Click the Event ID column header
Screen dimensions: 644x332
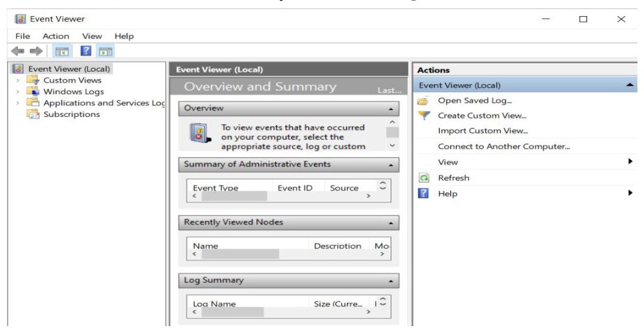[295, 187]
